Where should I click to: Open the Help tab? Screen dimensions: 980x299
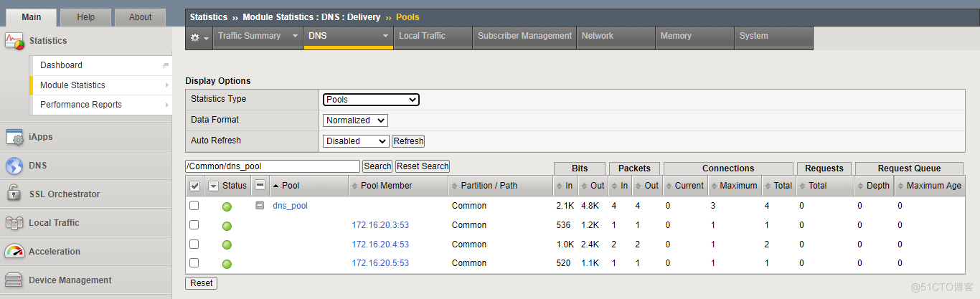click(x=85, y=17)
